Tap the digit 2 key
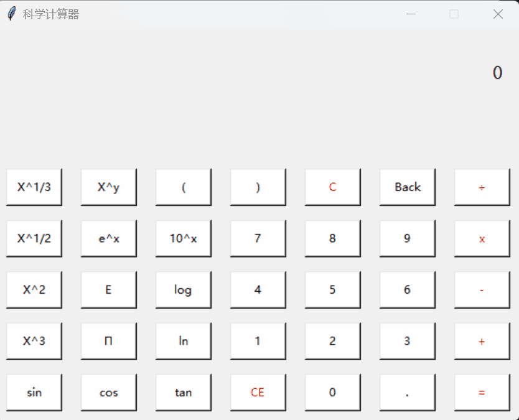Viewport: 519px width, 420px height. click(x=333, y=341)
